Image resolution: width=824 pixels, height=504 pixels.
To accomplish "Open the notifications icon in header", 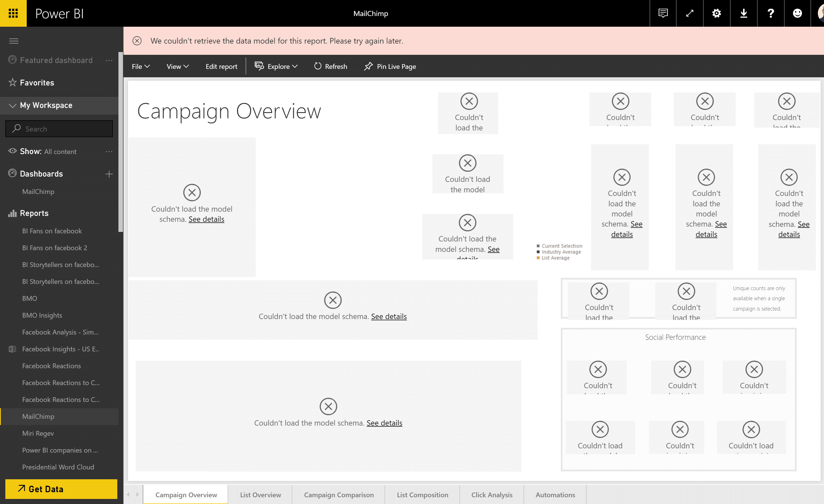I will (x=663, y=13).
